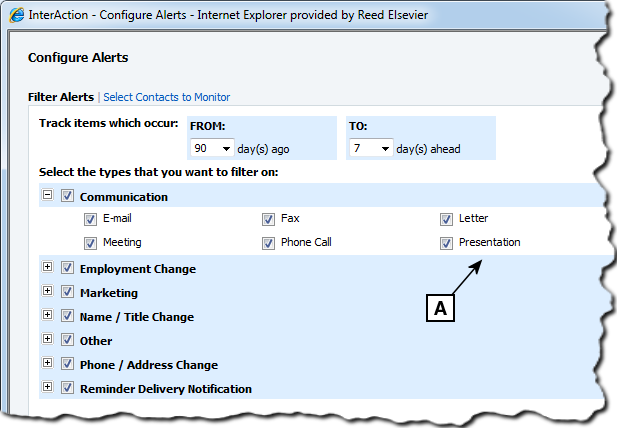Screen dimensions: 624x433
Task: Toggle the Other checkbox
Action: pos(67,340)
